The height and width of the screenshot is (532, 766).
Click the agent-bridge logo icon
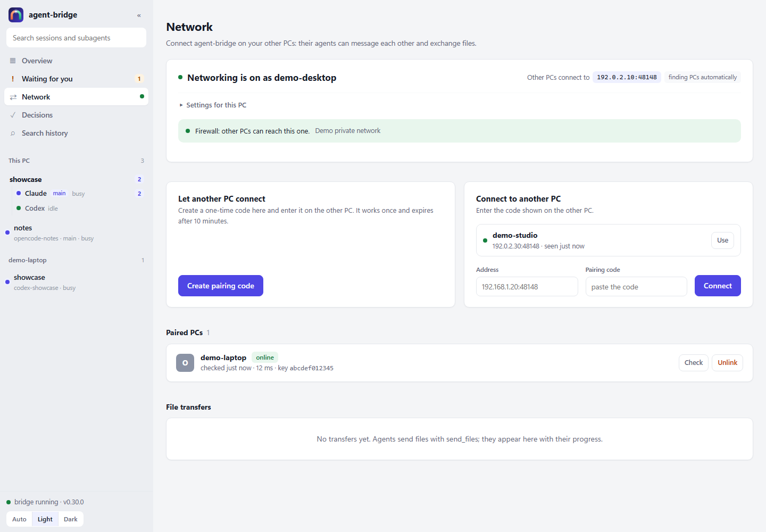coord(16,15)
